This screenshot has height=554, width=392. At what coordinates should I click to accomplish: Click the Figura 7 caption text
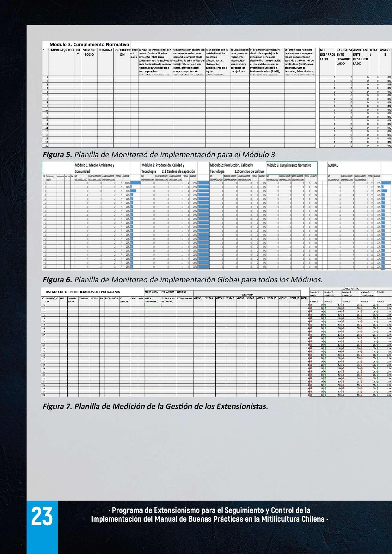point(155,406)
